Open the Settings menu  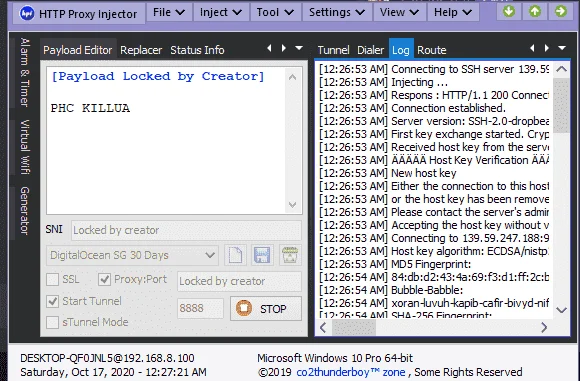(x=337, y=12)
